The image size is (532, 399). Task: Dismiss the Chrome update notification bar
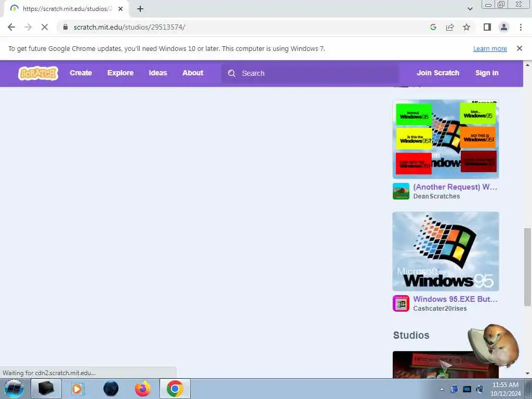pos(520,48)
